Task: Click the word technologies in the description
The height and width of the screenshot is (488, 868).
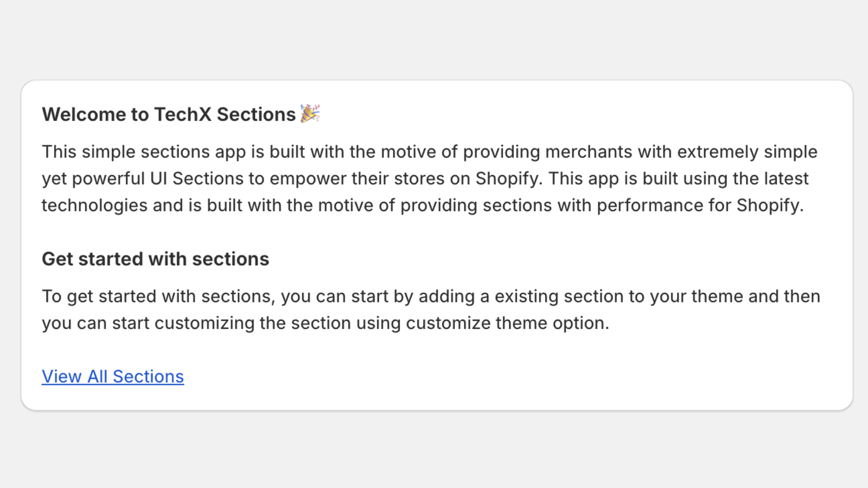Action: [x=94, y=206]
